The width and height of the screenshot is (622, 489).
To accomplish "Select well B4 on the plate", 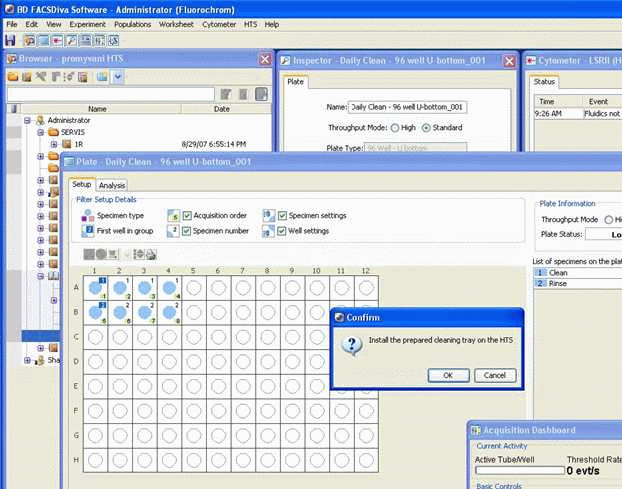I will pyautogui.click(x=169, y=313).
